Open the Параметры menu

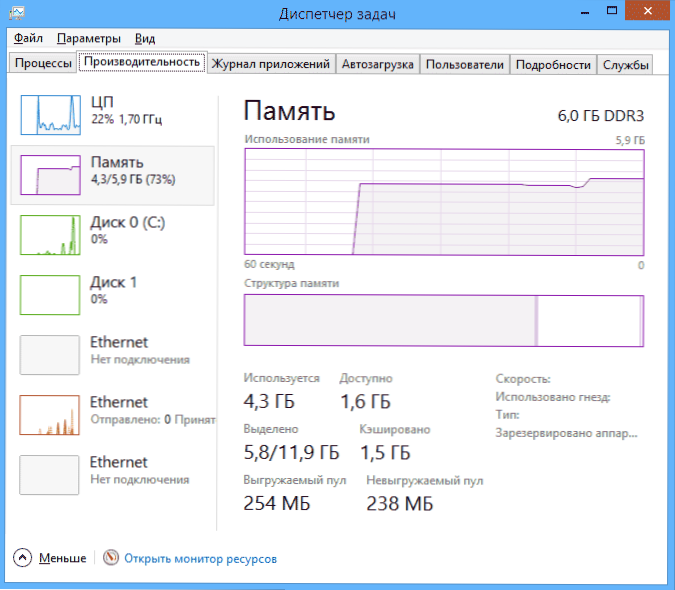89,38
